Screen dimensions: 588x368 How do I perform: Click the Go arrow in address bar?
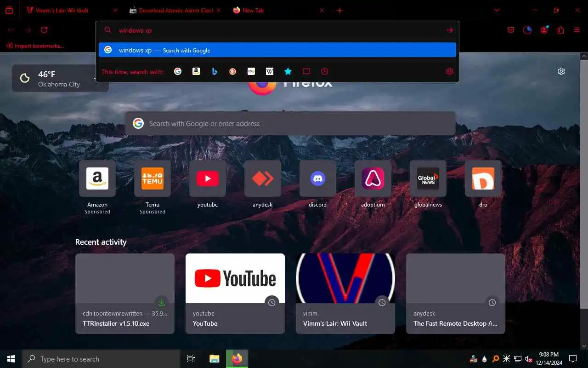(x=450, y=30)
